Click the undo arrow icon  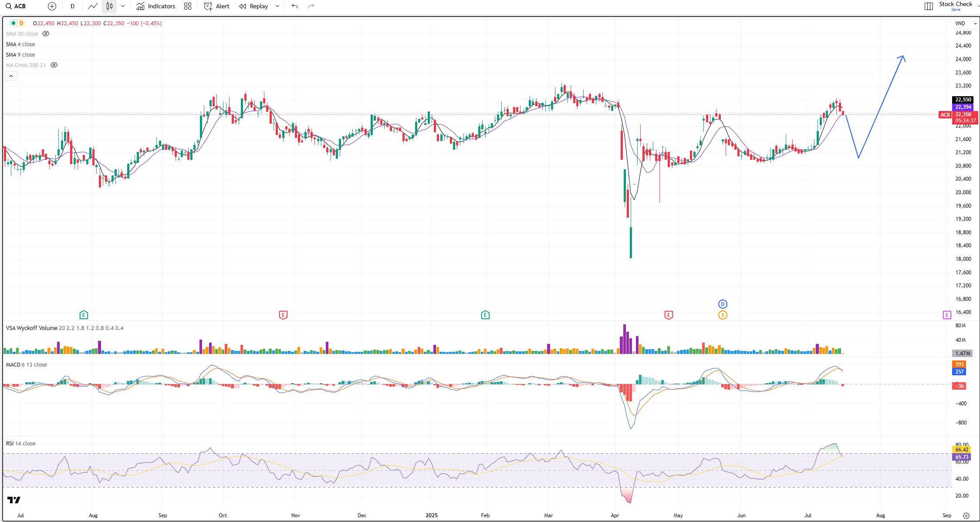click(x=294, y=6)
